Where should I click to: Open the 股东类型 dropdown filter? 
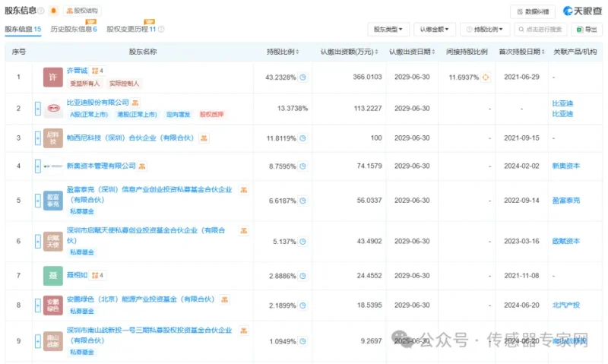point(388,30)
